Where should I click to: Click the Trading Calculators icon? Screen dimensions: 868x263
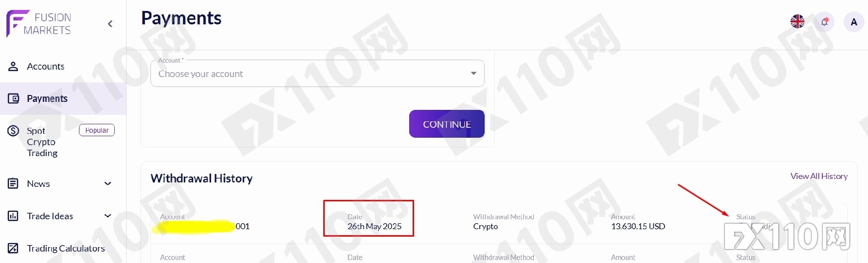coord(13,248)
